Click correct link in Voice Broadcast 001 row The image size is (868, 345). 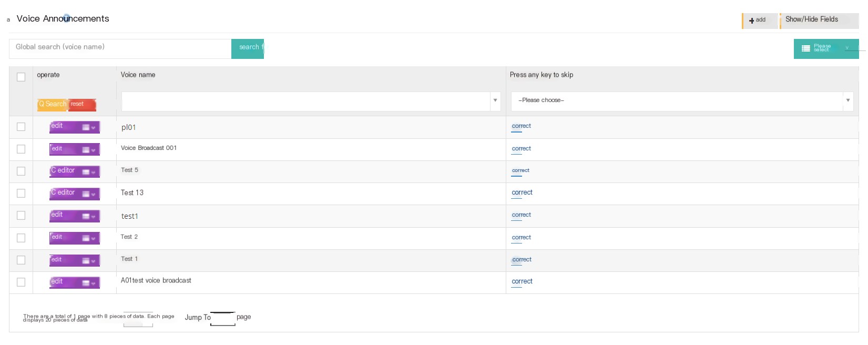tap(521, 149)
